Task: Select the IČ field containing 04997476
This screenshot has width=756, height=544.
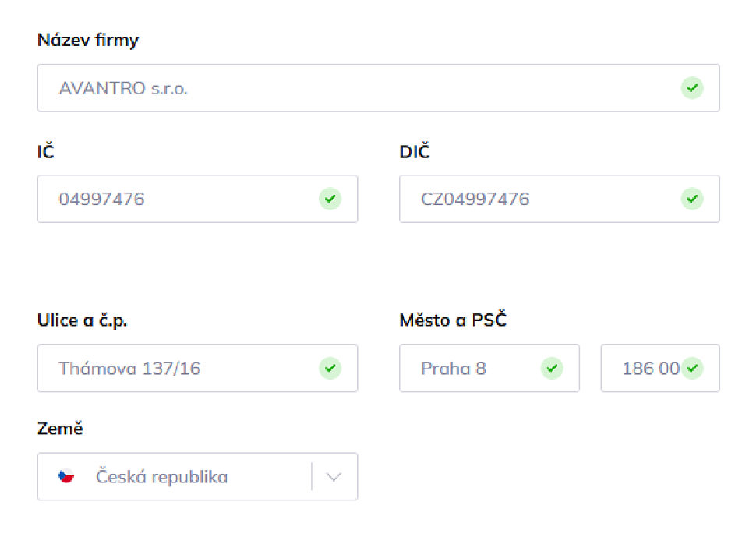Action: coord(198,199)
